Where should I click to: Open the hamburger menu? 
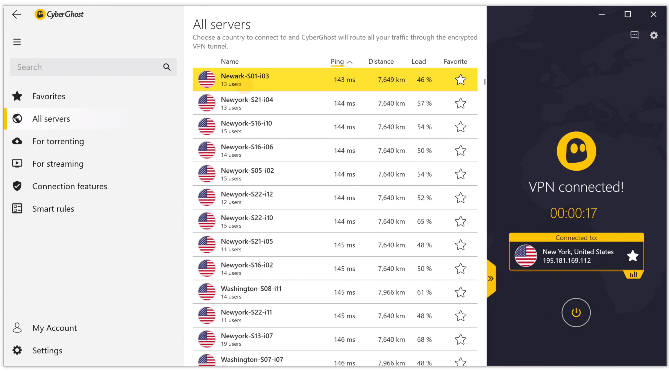(x=17, y=42)
